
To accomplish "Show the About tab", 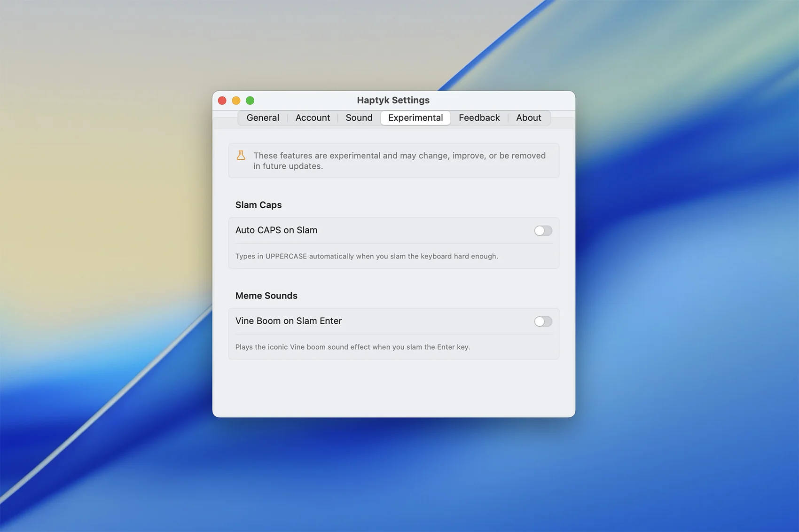I will [x=528, y=118].
